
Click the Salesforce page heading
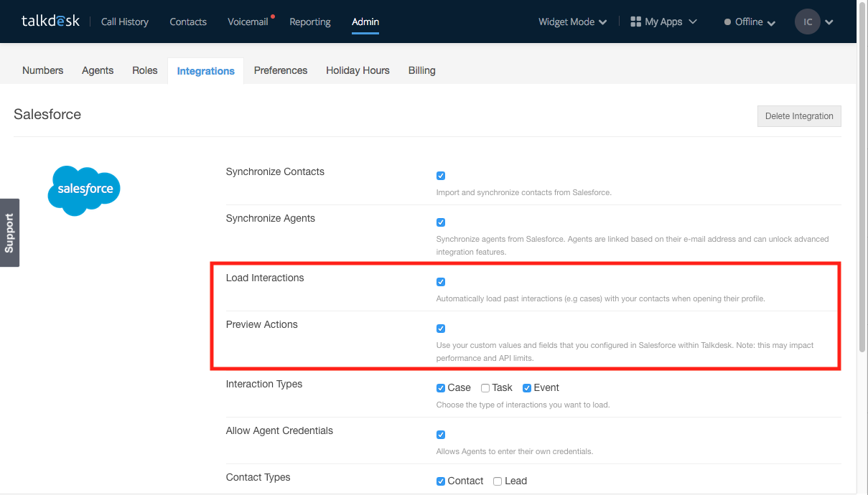point(47,114)
